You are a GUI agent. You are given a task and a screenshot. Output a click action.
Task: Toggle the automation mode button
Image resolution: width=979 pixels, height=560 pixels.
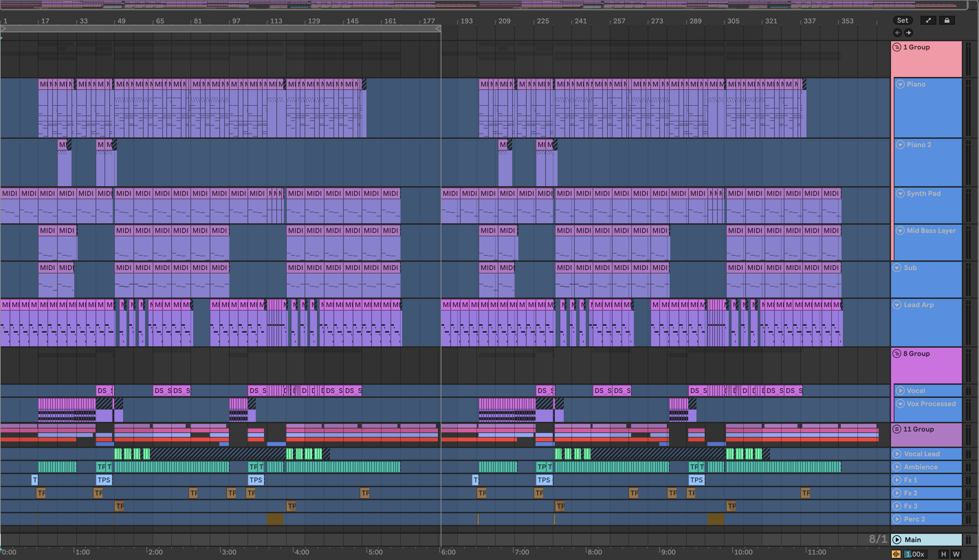(x=928, y=20)
